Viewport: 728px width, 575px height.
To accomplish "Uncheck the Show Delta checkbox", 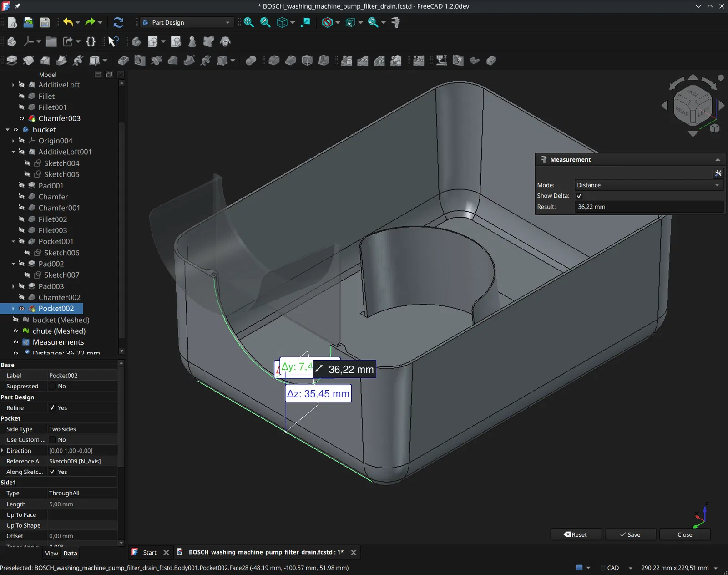I will pos(579,196).
